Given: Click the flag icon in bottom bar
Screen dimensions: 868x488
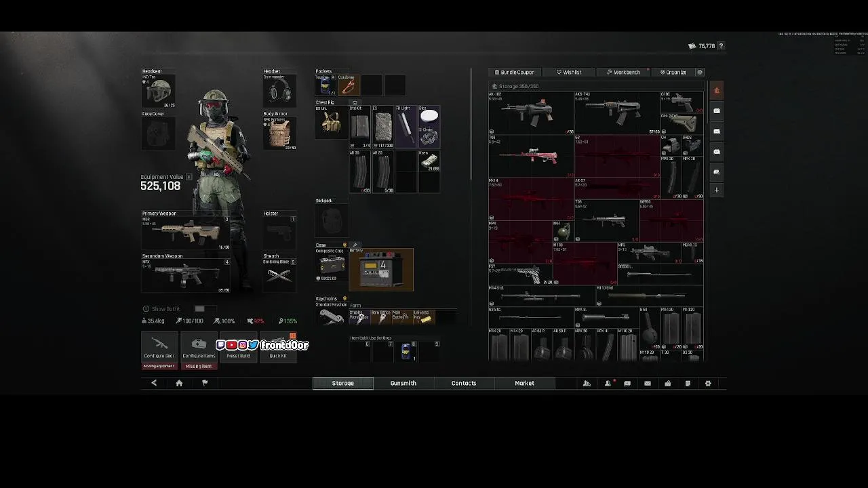Looking at the screenshot, I should tap(205, 383).
